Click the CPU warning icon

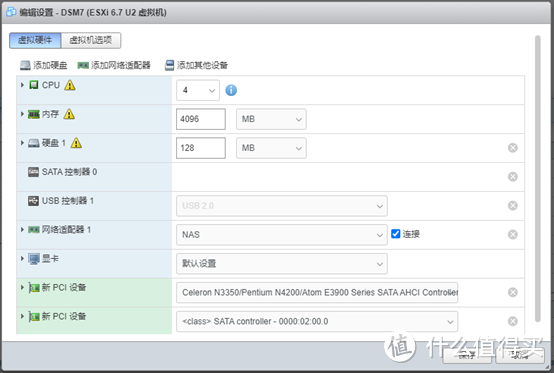click(x=70, y=85)
